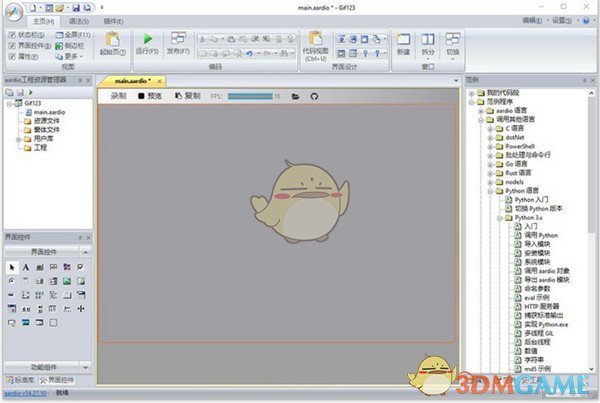Viewport: 600px width, 403px height.
Task: Click the new file icon in quick access toolbar
Action: (33, 8)
